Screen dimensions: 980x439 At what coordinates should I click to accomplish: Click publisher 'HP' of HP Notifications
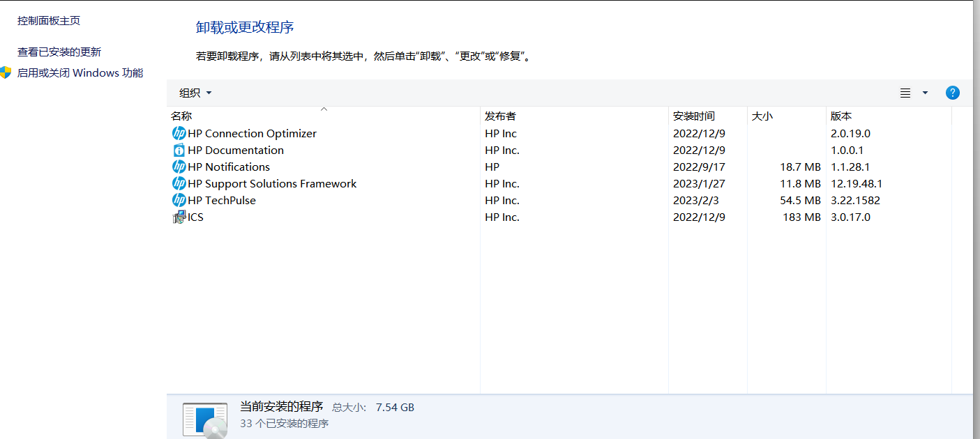pyautogui.click(x=492, y=167)
